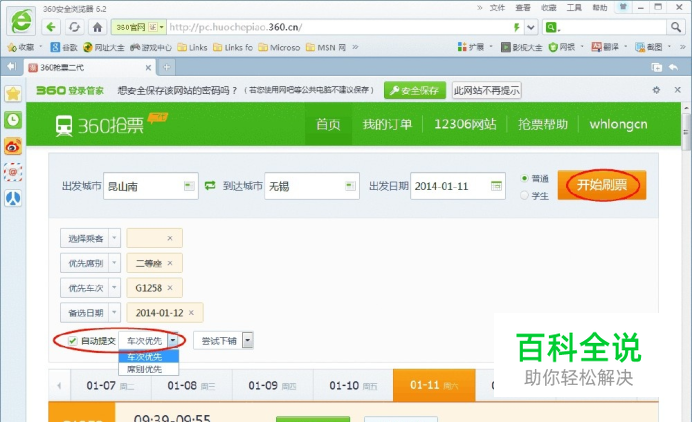
Task: Swap departure and arrival cities icon
Action: (210, 186)
